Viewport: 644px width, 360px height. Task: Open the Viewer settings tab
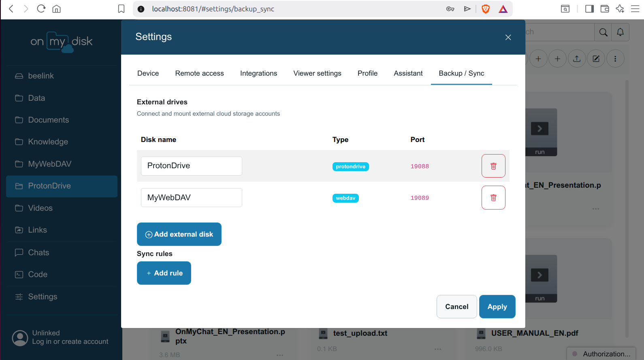coord(317,73)
